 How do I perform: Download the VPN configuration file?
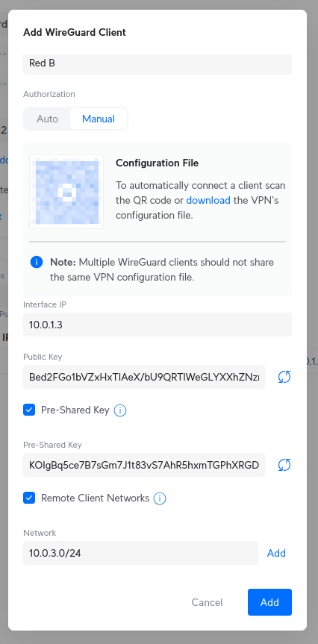point(208,201)
